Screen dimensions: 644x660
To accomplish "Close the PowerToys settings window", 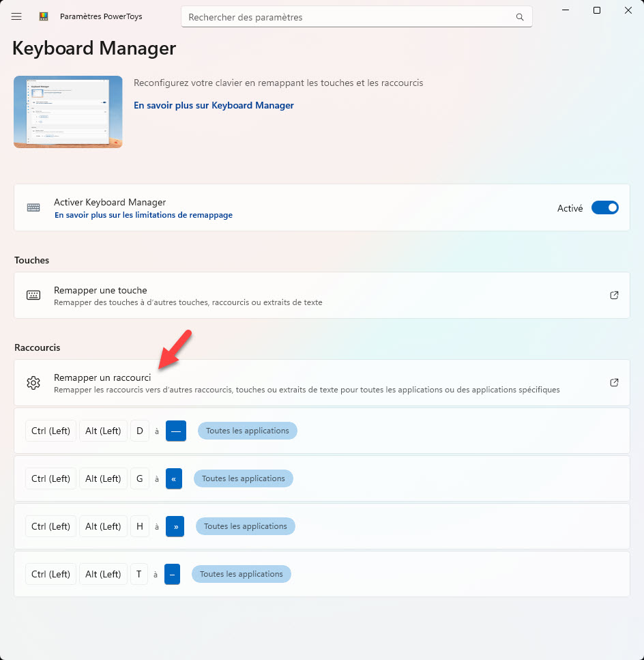I will pos(628,10).
